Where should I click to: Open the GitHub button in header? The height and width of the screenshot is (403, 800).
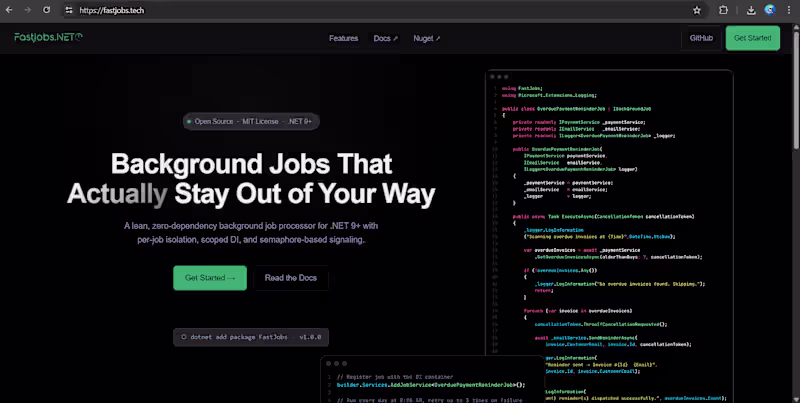(701, 38)
